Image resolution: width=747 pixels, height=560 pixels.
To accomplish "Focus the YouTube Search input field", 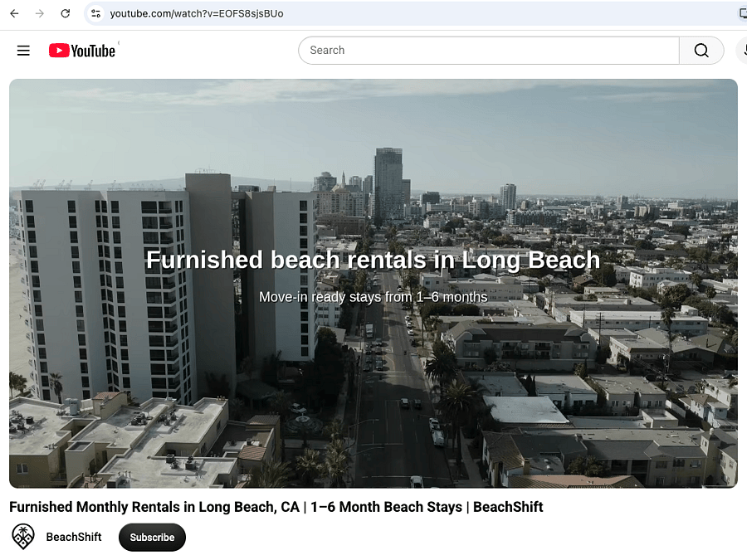I will pos(489,50).
